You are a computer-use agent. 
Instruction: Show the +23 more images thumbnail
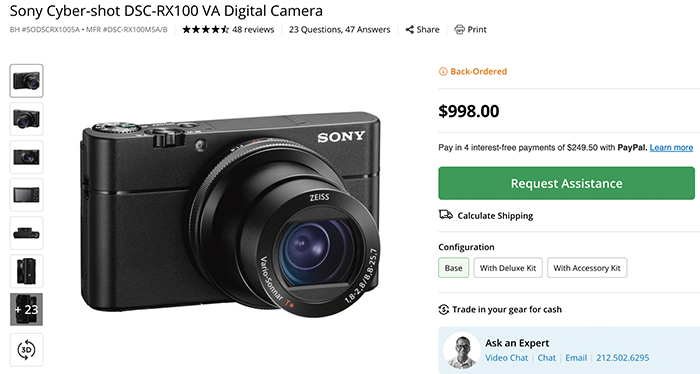pyautogui.click(x=26, y=309)
